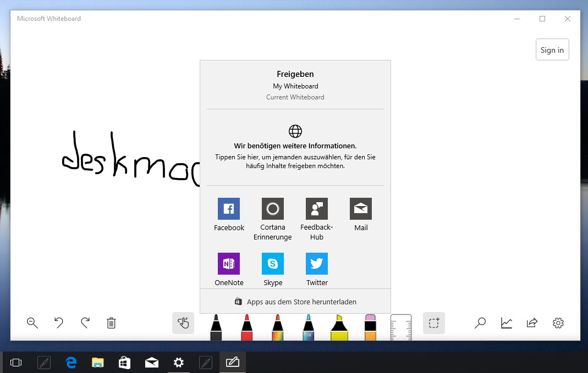
Task: Toggle the lasso selection tool
Action: (434, 323)
